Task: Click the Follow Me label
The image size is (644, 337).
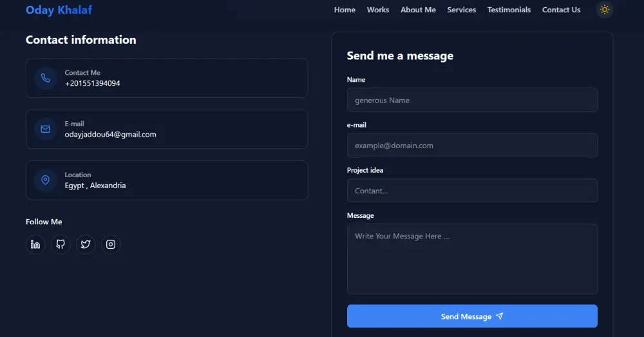Action: pyautogui.click(x=44, y=222)
